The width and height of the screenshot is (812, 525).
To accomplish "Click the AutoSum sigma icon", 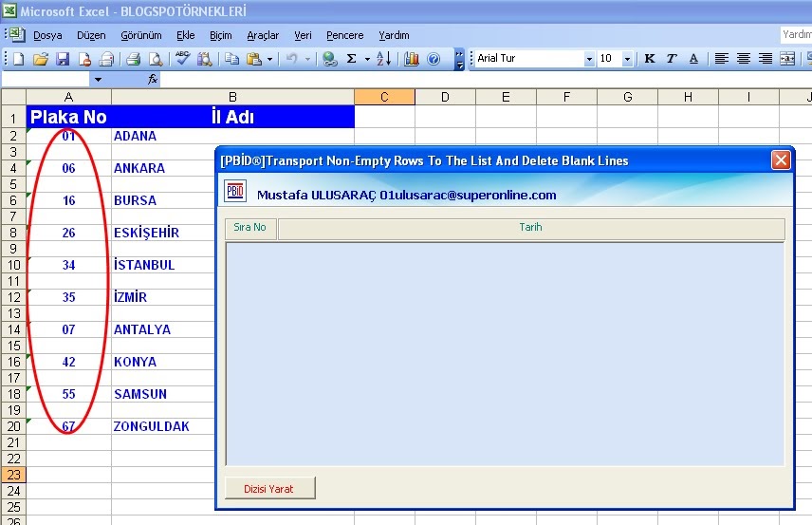I will coord(352,59).
